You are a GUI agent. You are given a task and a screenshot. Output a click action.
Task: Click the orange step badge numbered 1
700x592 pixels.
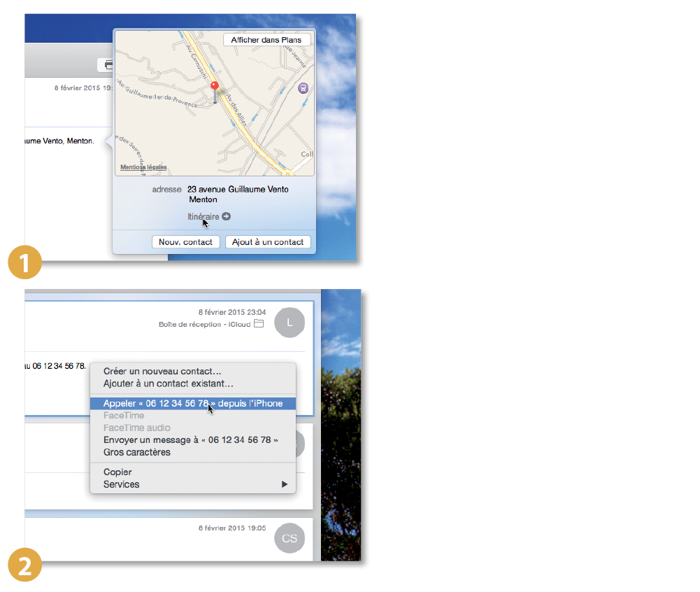point(24,262)
